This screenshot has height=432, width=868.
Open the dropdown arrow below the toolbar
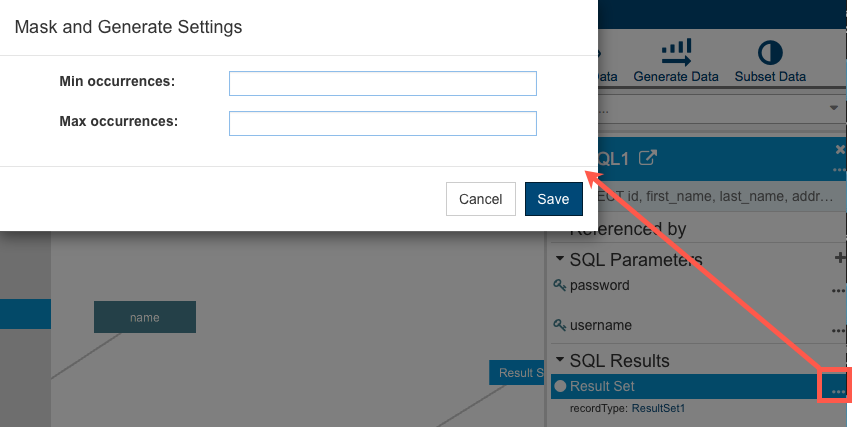pos(834,108)
